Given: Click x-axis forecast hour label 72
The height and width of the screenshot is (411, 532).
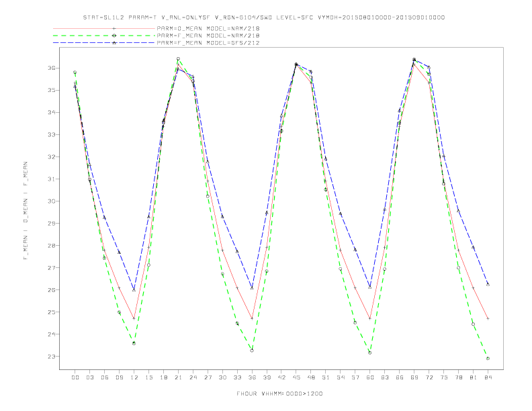Looking at the screenshot, I should pos(429,377).
